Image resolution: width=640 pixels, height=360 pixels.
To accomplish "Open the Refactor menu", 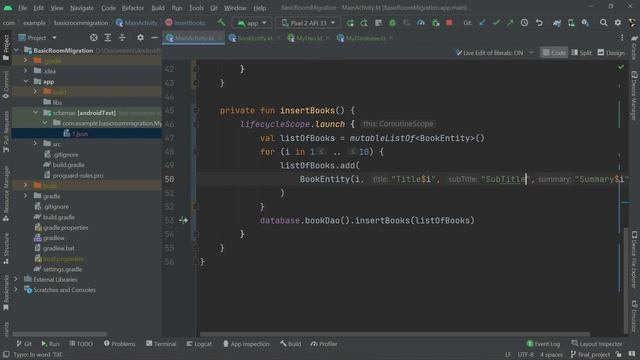I will pos(133,8).
